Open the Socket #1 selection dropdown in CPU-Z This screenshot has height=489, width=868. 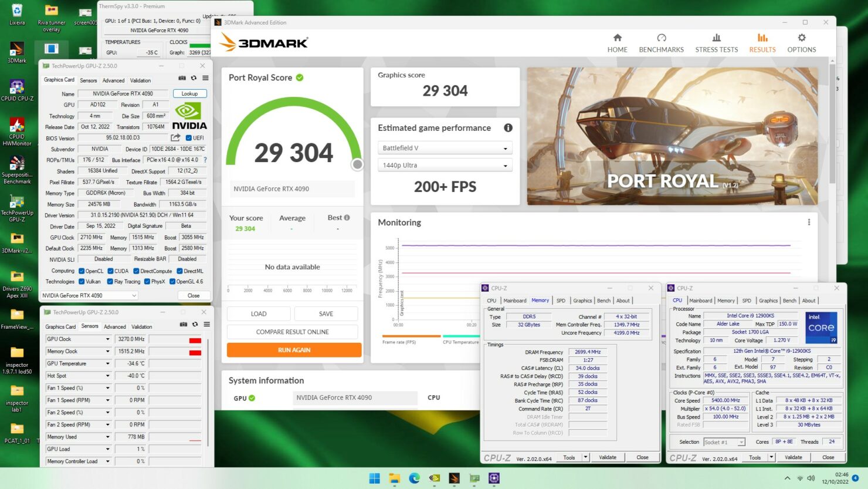click(724, 442)
